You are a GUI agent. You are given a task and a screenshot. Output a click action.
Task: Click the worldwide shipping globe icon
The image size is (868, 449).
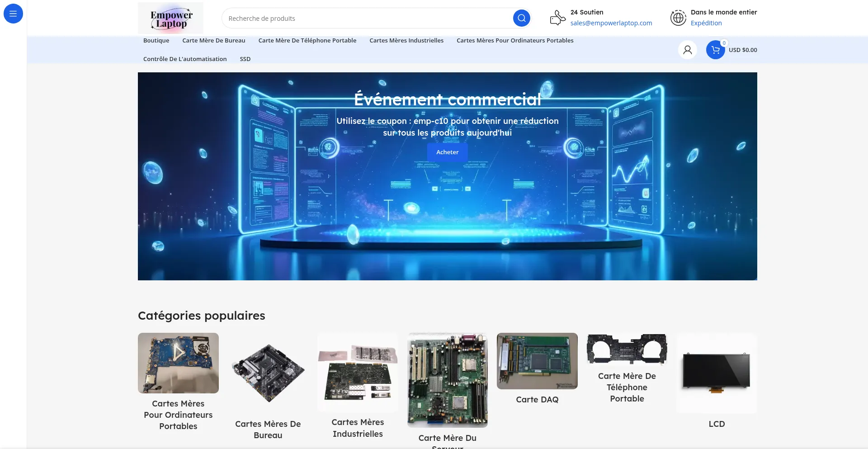[678, 18]
